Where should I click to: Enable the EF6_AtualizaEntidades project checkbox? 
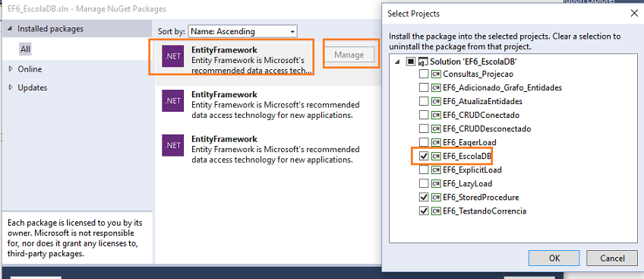coord(424,102)
